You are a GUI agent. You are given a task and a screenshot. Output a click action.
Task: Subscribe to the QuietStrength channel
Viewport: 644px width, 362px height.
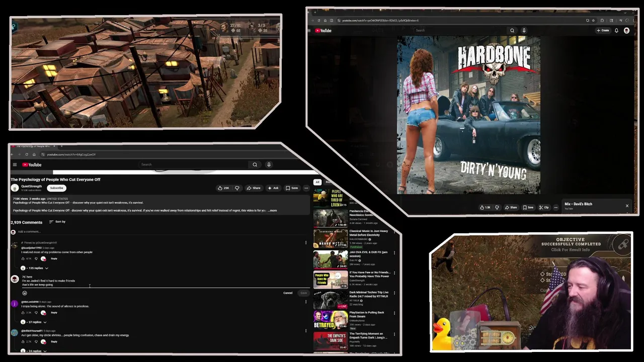56,188
